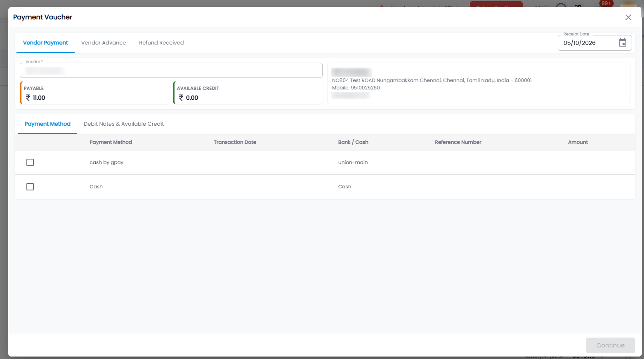Tick the Cash payment method checkbox
Image resolution: width=644 pixels, height=359 pixels.
[x=30, y=187]
